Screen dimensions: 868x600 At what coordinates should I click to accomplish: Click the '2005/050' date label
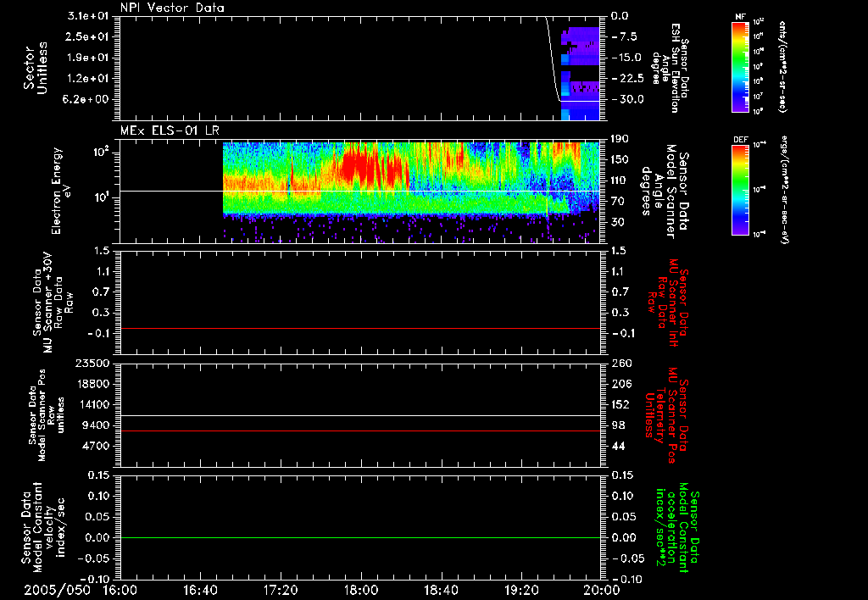coord(58,590)
